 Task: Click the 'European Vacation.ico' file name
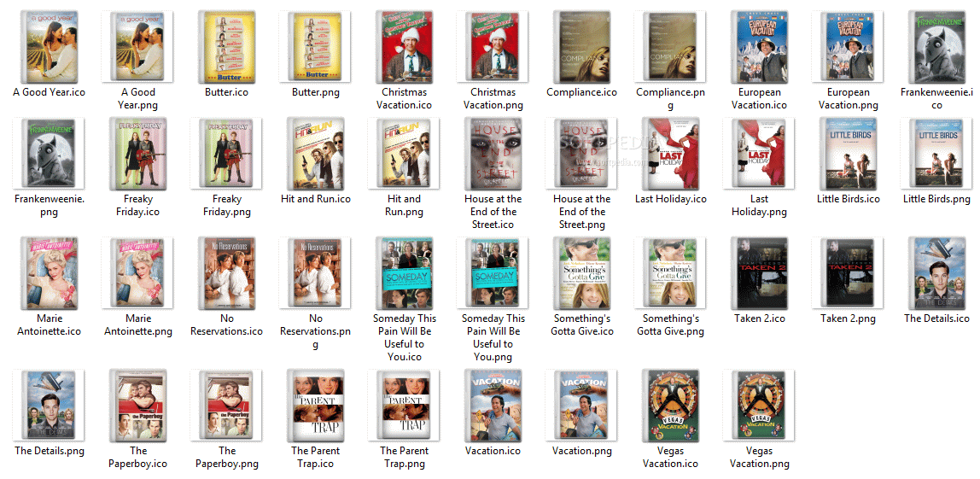pyautogui.click(x=760, y=98)
